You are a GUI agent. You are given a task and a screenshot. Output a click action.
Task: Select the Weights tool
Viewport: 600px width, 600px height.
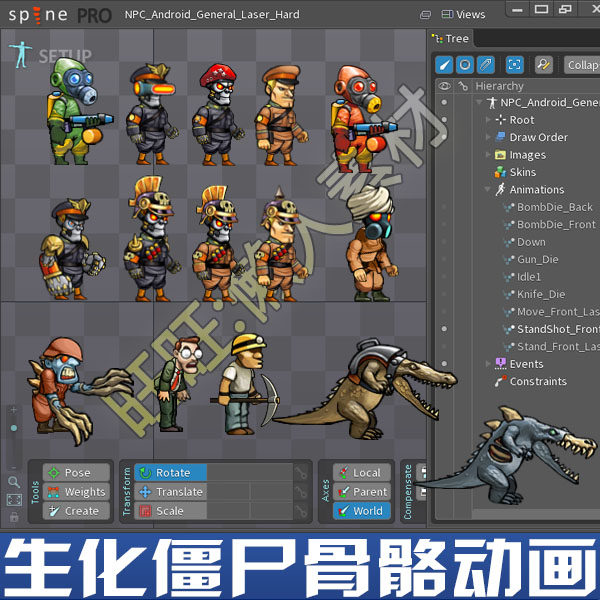pyautogui.click(x=76, y=492)
